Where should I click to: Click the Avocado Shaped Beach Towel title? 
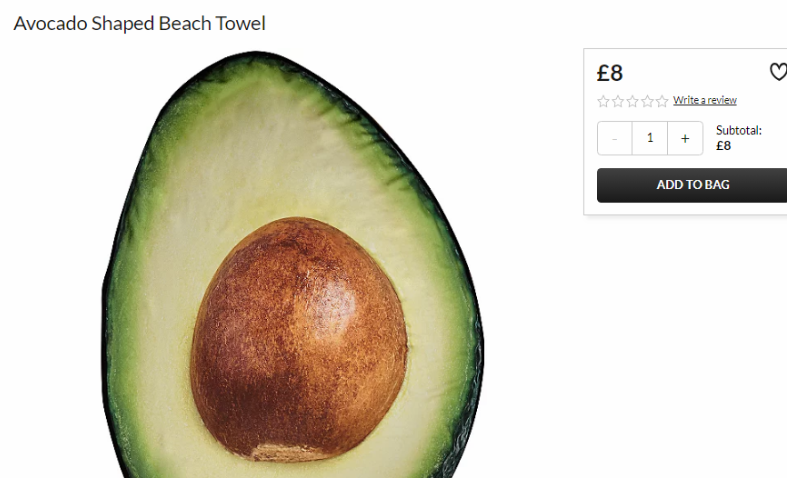coord(140,24)
